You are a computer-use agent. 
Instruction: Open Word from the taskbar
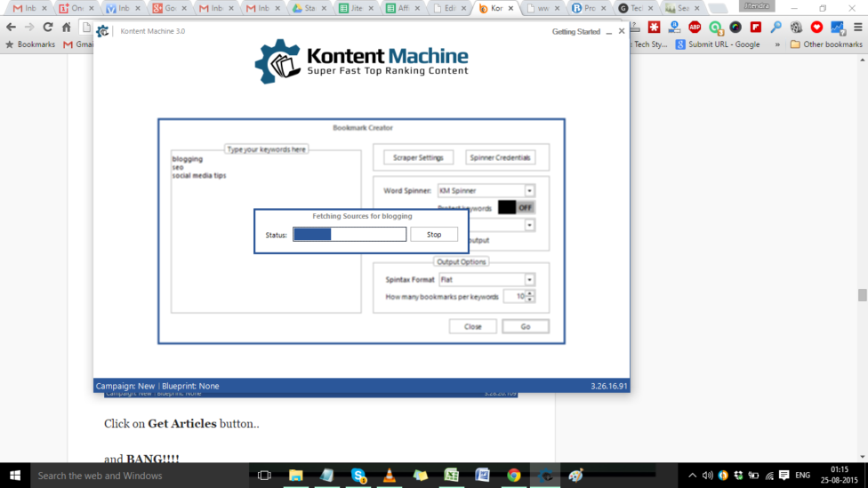(483, 476)
